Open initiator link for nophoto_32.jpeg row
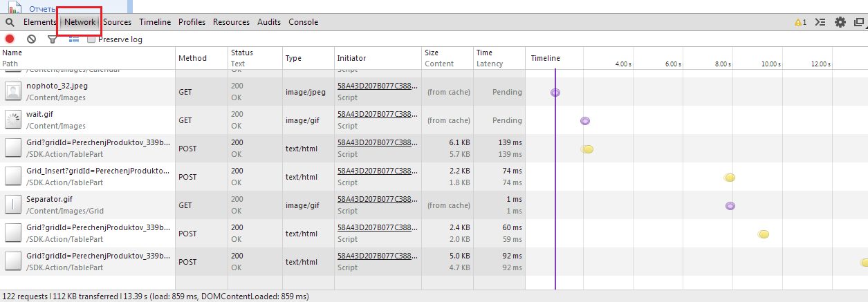The height and width of the screenshot is (302, 868). [377, 86]
